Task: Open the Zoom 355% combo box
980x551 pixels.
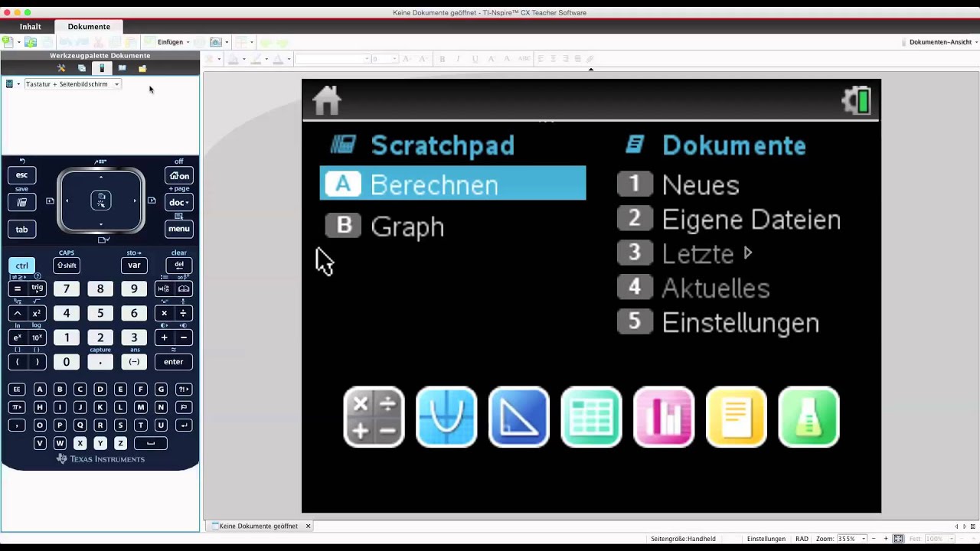Action: 851,539
